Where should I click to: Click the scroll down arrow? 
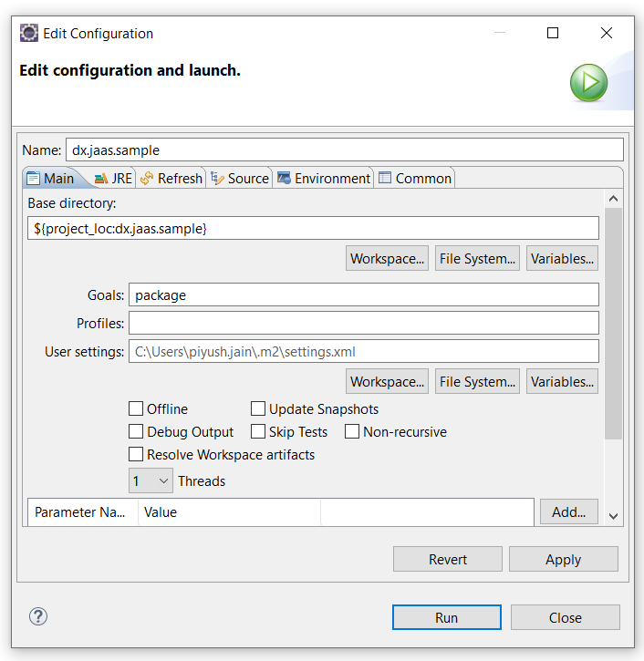614,516
